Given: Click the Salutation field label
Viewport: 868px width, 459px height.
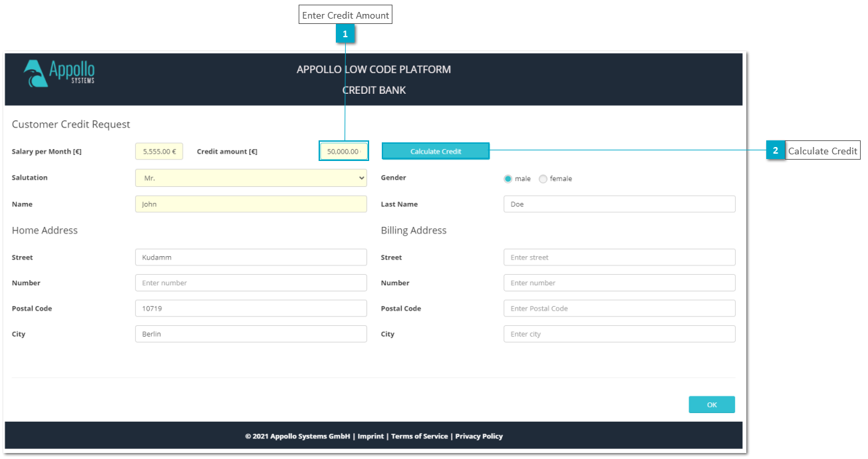Looking at the screenshot, I should pos(30,178).
